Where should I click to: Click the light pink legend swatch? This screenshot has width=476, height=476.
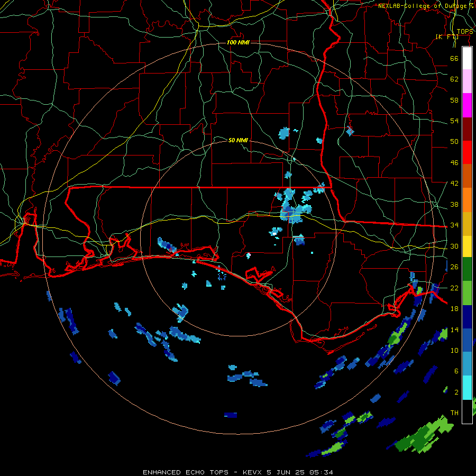[467, 81]
